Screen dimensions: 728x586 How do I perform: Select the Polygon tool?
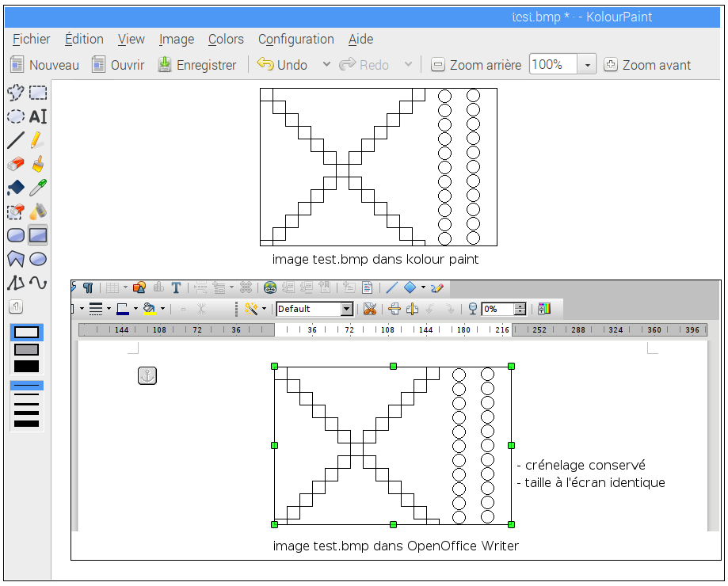(x=15, y=259)
